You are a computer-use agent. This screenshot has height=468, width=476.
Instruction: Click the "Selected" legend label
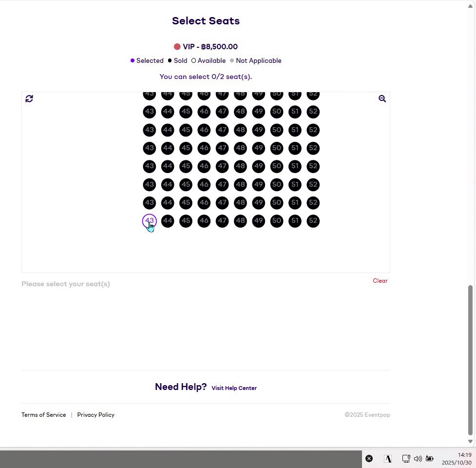(x=150, y=60)
